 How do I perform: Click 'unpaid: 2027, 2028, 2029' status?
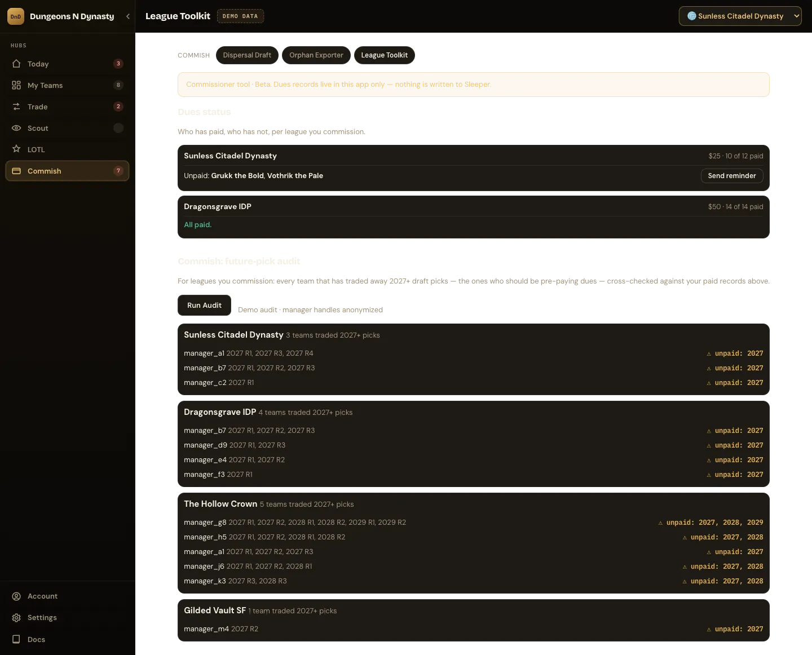pos(714,523)
